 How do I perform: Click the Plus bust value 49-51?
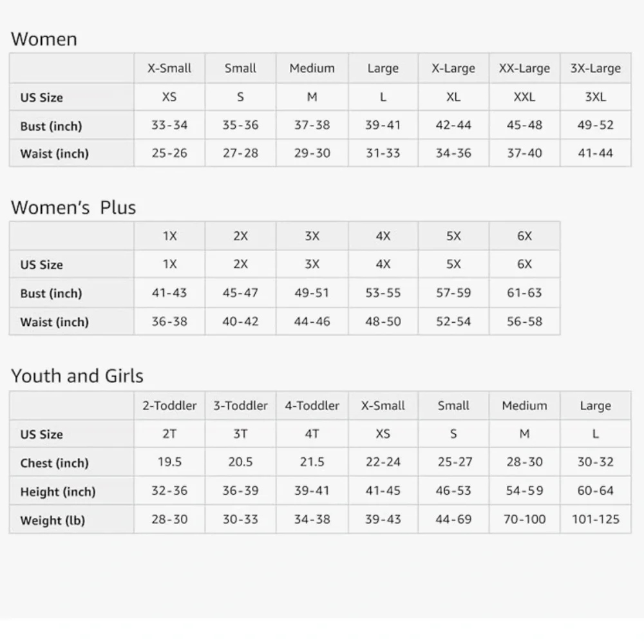coord(312,293)
